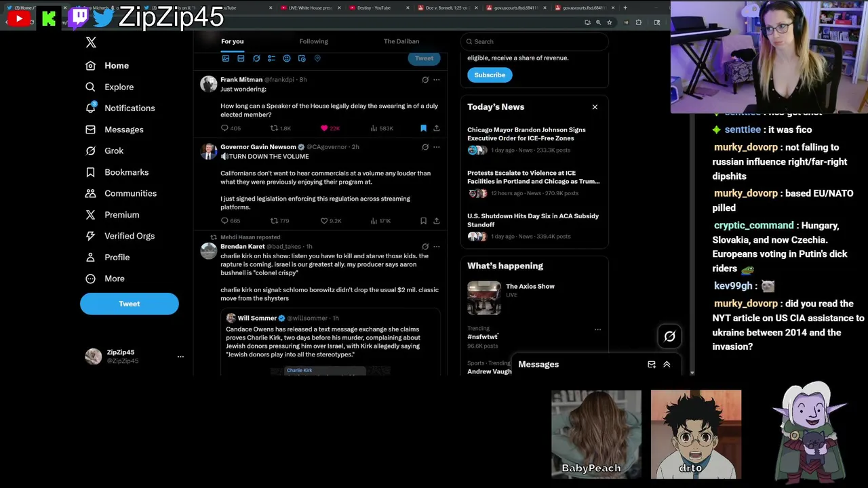
Task: Open the Premium page
Action: point(112,215)
